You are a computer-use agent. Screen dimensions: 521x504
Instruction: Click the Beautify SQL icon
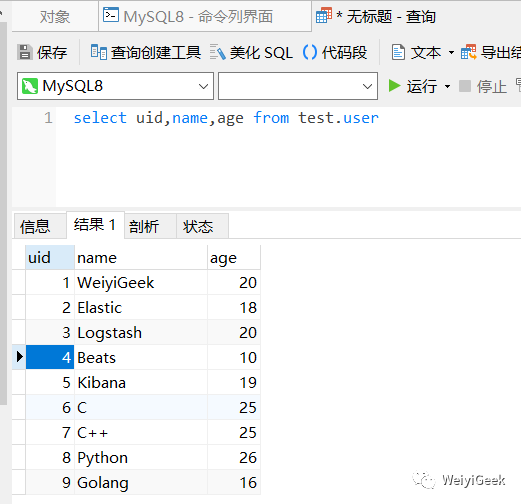click(x=218, y=52)
